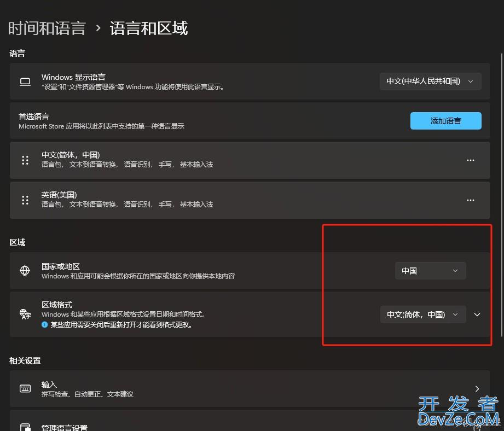Open 管理语言设置
Image resolution: width=504 pixels, height=431 pixels.
[x=250, y=421]
